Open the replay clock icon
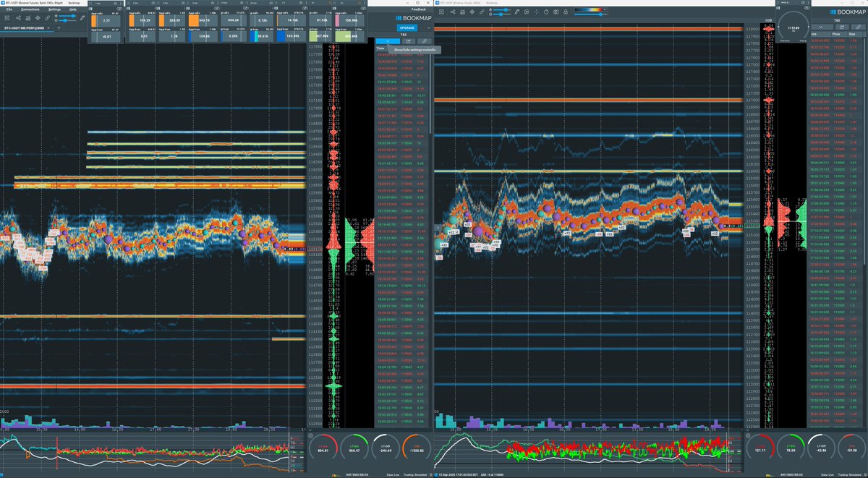Screen dimensions: 868x478 pyautogui.click(x=546, y=12)
